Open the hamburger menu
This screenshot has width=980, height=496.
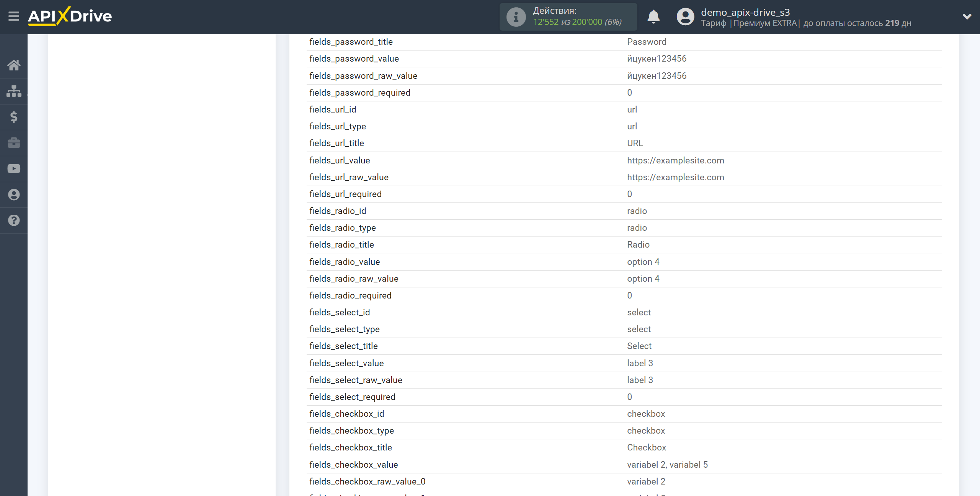[x=14, y=16]
